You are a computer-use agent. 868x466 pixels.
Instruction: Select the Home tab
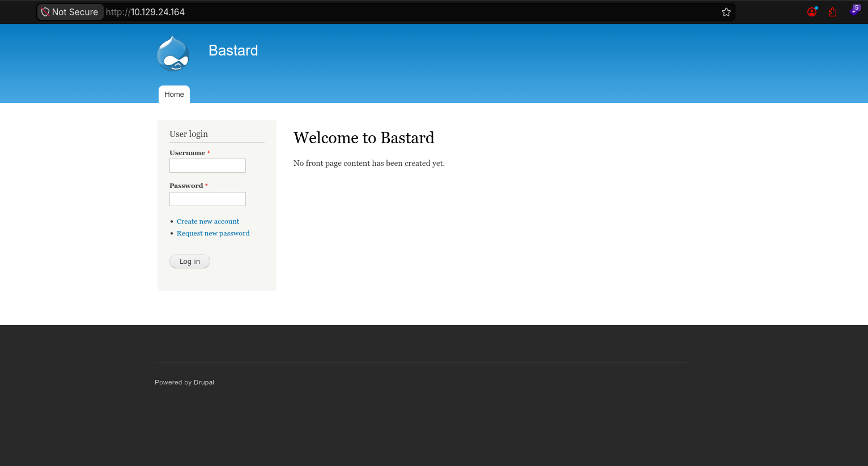[174, 95]
